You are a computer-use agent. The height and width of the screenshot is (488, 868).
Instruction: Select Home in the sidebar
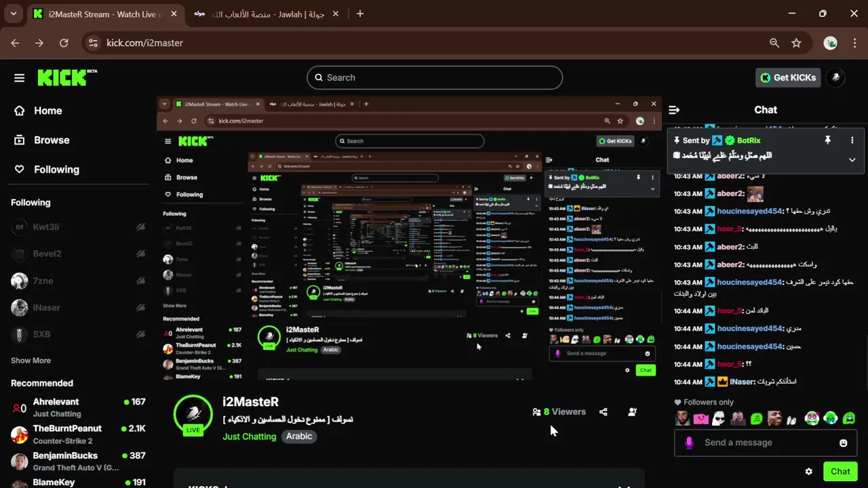click(47, 110)
